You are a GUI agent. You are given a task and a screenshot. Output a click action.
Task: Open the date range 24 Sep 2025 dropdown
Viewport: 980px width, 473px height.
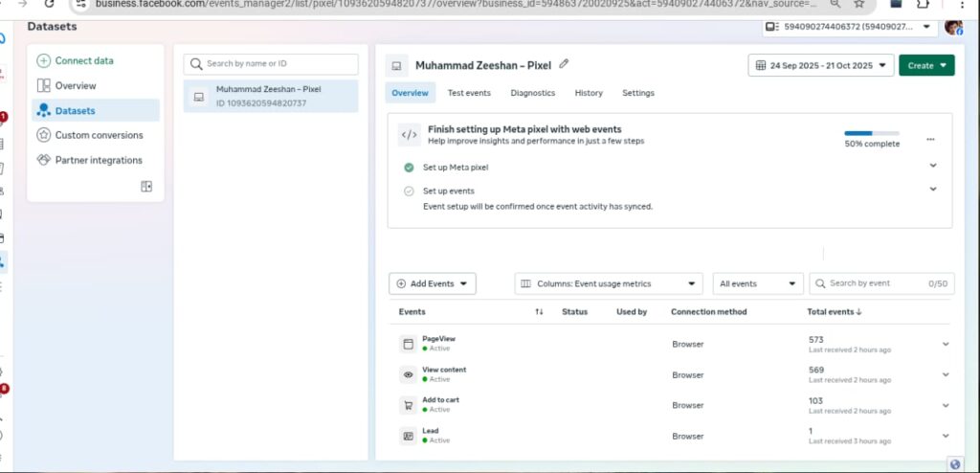[821, 66]
